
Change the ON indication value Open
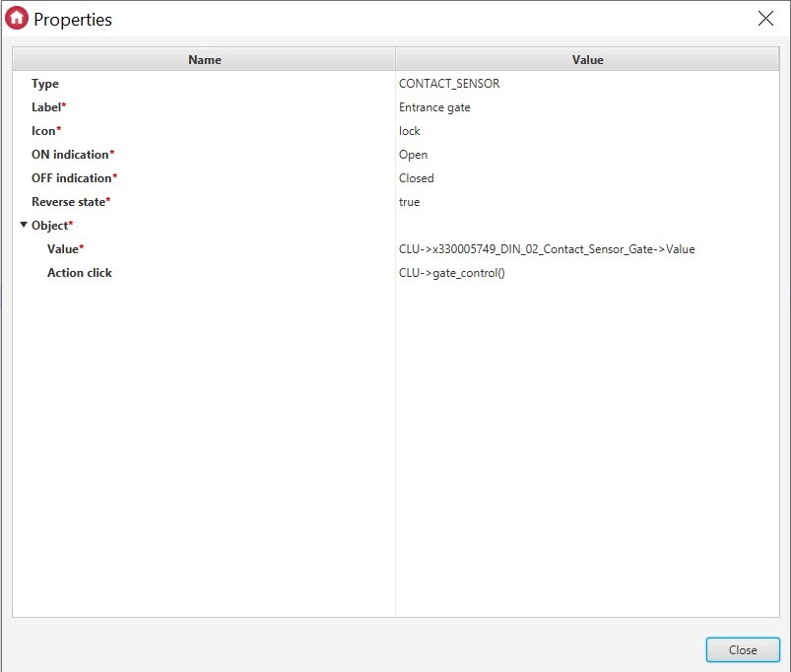(x=413, y=155)
